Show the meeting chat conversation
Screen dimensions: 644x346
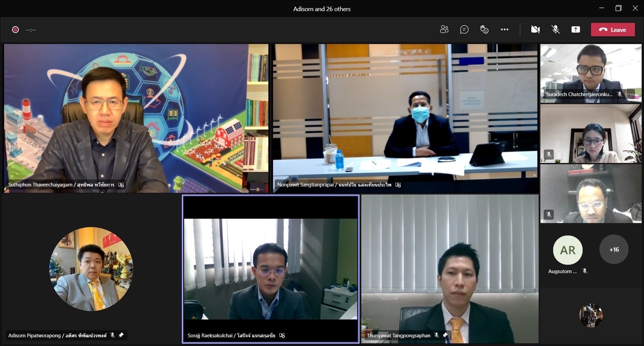(464, 30)
